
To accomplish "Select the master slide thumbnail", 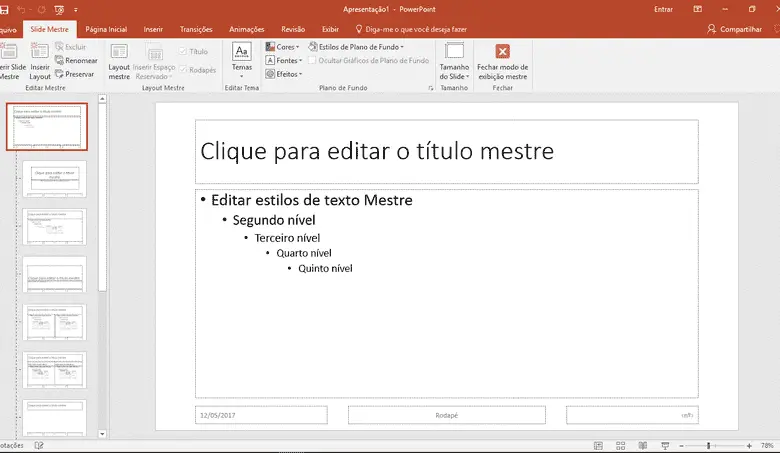I will point(47,127).
